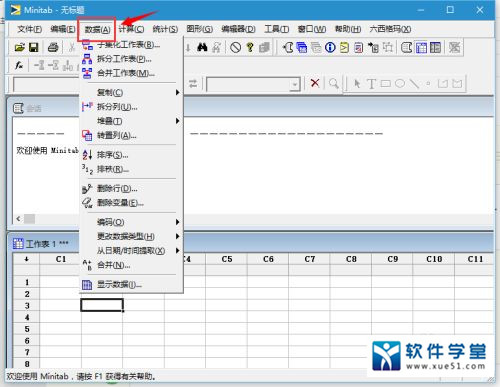Select the T text tool
The width and height of the screenshot is (500, 387).
371,83
